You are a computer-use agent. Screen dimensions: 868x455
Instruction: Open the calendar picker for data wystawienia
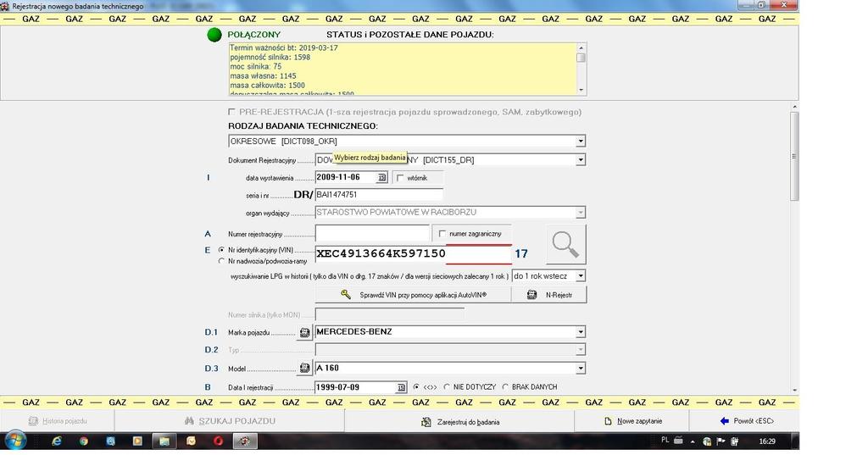pyautogui.click(x=382, y=178)
